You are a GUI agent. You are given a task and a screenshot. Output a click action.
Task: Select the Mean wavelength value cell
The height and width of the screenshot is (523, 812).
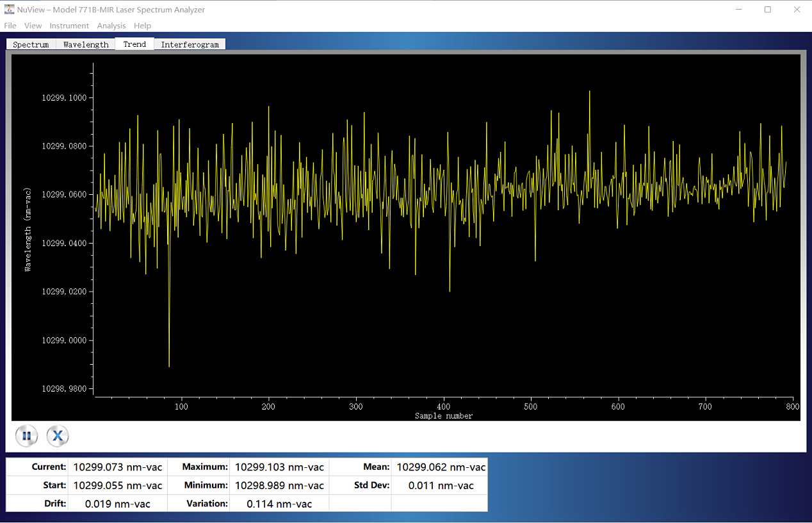(x=441, y=467)
